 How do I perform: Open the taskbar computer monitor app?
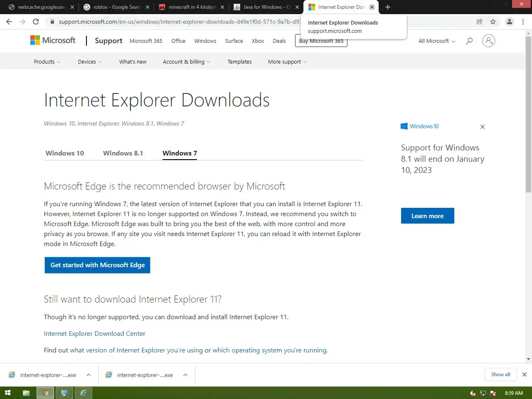click(64, 393)
